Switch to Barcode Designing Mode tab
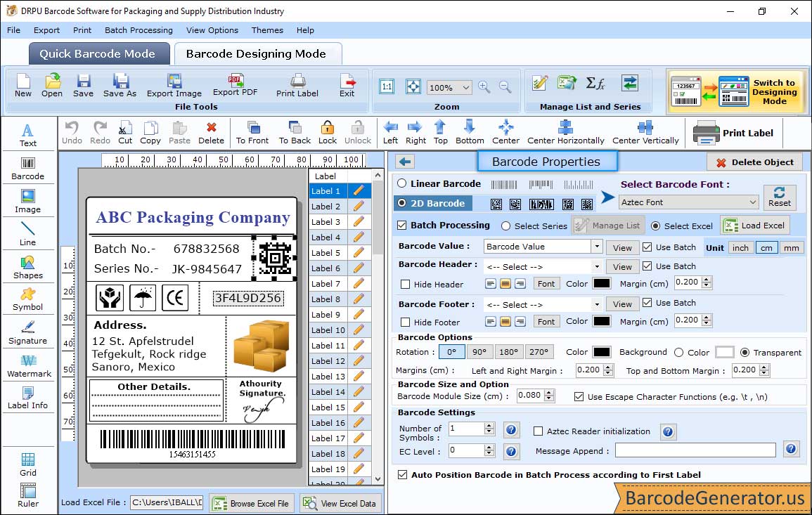The width and height of the screenshot is (812, 515). [257, 54]
